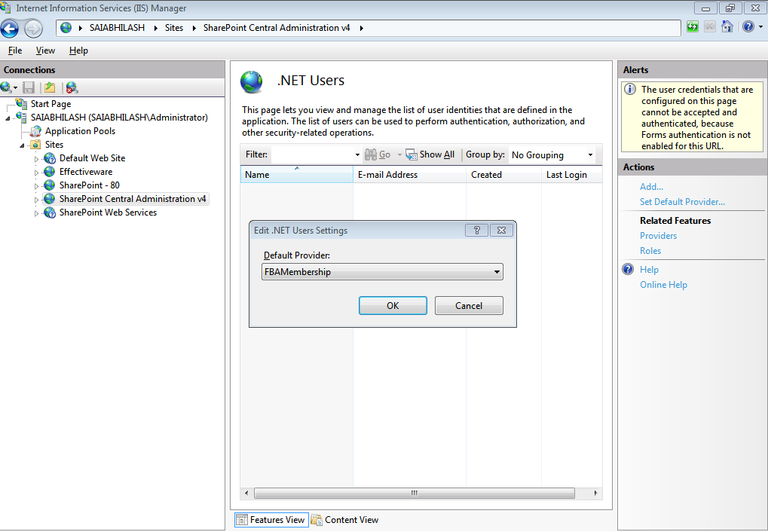Click the Filter input field
The image size is (768, 532).
pyautogui.click(x=313, y=154)
